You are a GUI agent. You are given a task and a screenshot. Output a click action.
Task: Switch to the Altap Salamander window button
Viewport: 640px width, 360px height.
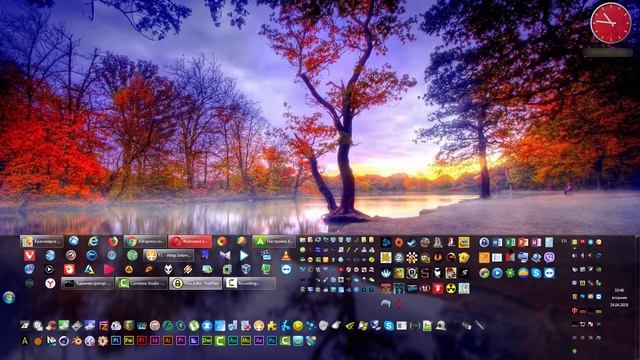coord(169,256)
